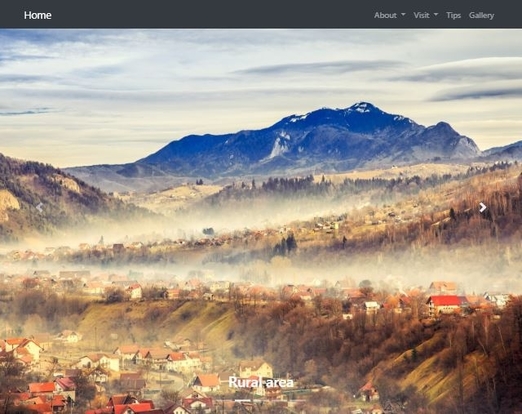This screenshot has height=414, width=522.
Task: Click the dark navbar background between Home and About
Action: coord(213,15)
